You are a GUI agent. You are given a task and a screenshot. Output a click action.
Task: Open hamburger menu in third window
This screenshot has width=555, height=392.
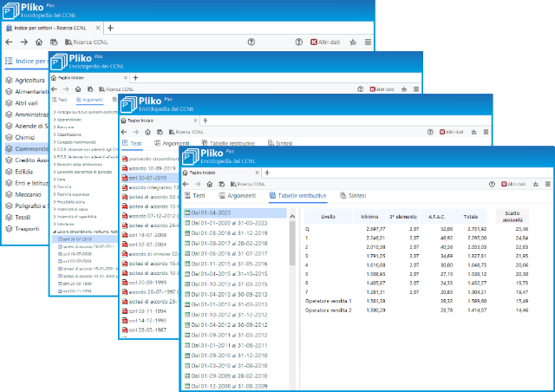click(486, 132)
